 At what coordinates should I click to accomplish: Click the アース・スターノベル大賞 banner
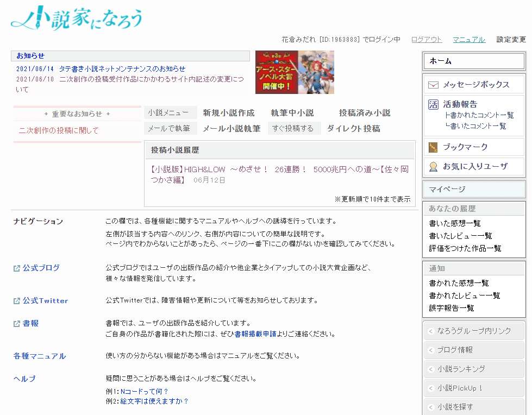(x=295, y=72)
